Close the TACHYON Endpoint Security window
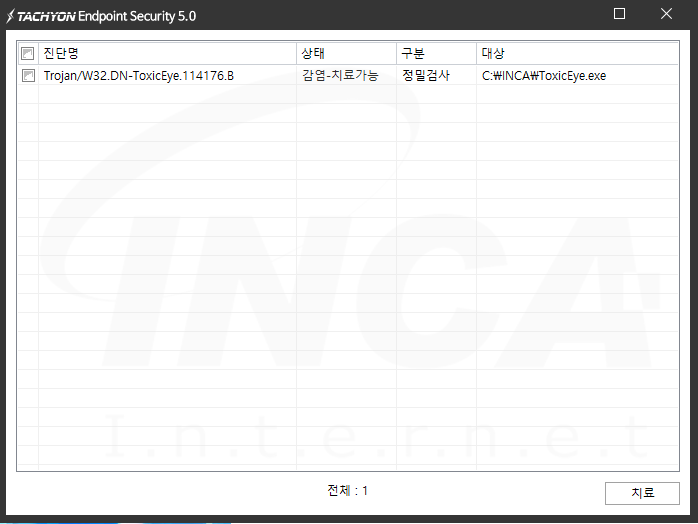Viewport: 698px width, 524px height. point(666,14)
